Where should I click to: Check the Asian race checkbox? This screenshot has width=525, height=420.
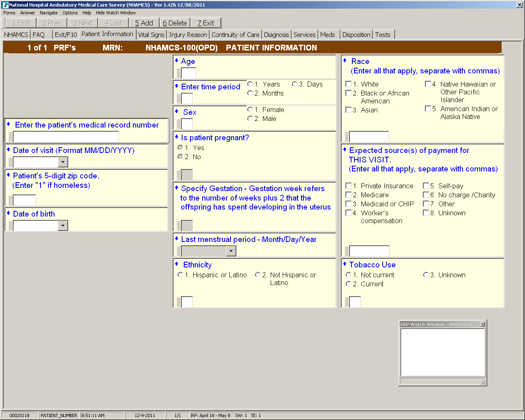click(x=349, y=110)
